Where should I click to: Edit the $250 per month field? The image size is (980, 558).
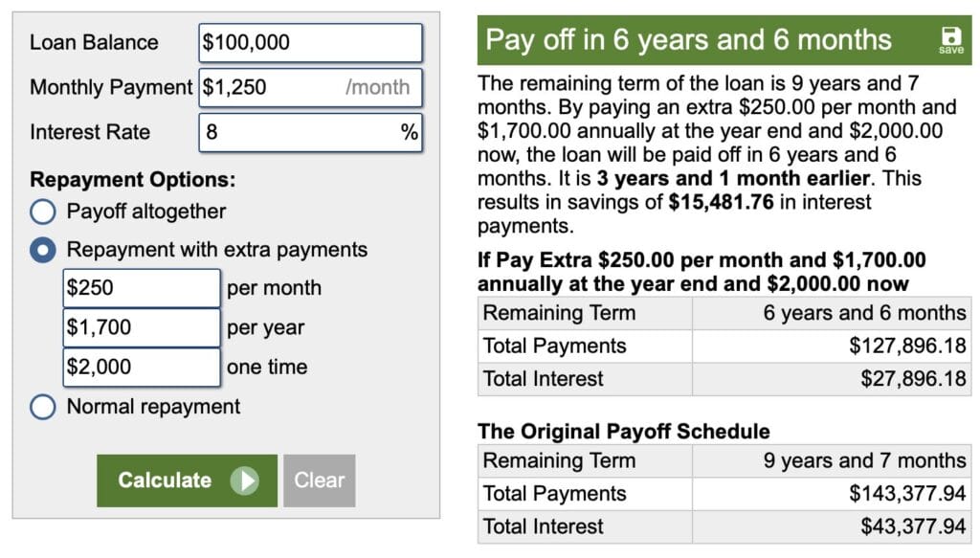point(142,288)
